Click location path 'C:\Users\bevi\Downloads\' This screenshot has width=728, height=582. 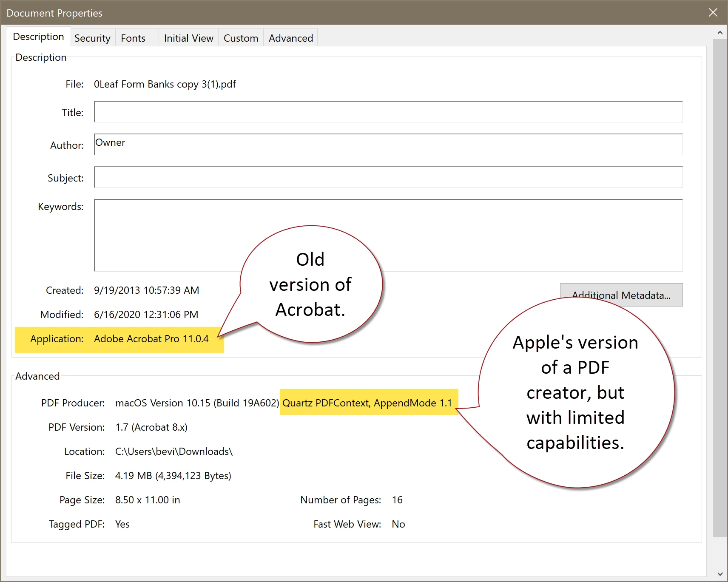coord(174,451)
